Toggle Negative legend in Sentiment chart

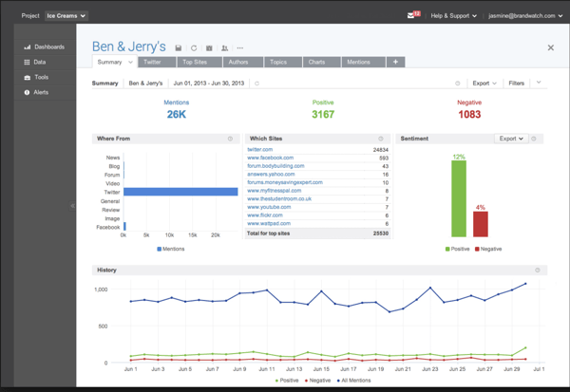[488, 249]
